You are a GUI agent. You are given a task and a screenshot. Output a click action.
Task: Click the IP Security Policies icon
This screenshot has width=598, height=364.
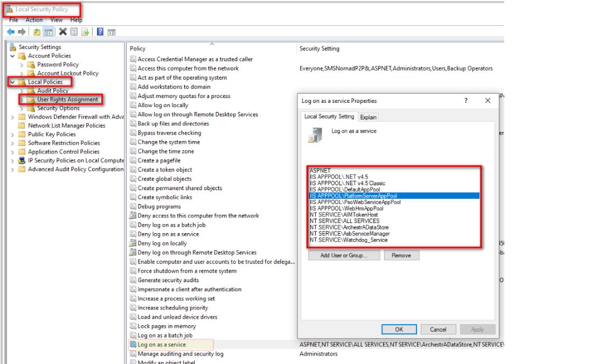pos(22,160)
